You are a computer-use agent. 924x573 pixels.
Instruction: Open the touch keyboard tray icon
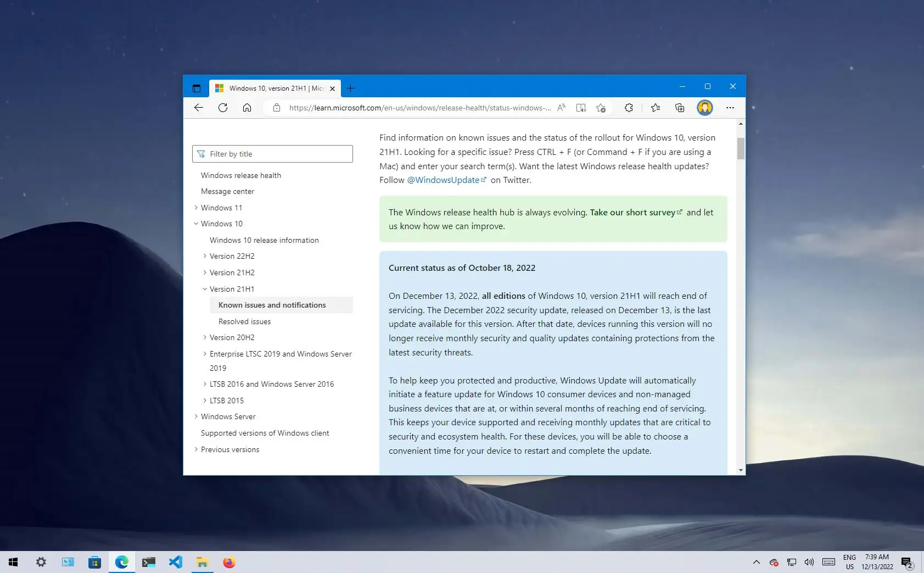(x=829, y=562)
